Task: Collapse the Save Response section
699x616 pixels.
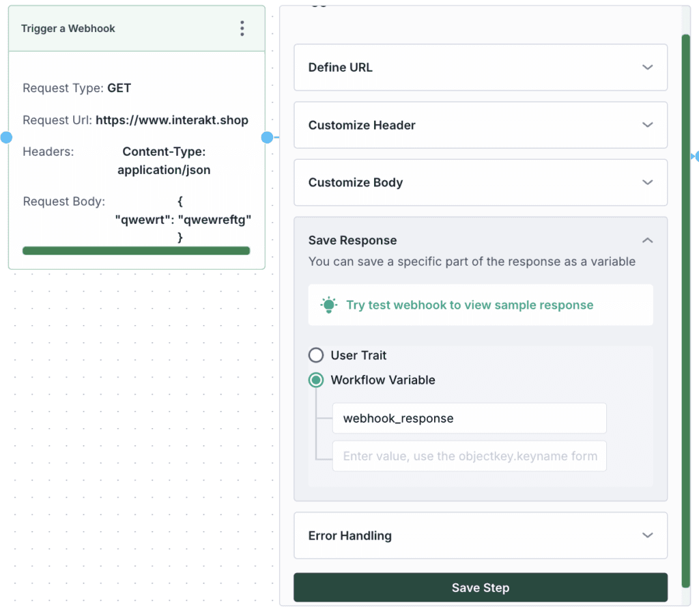Action: point(647,240)
